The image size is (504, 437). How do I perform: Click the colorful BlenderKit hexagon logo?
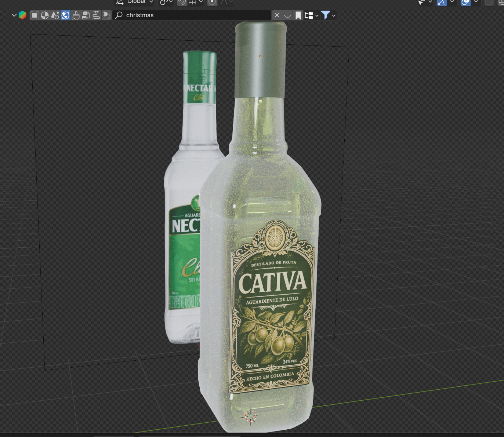click(x=23, y=15)
